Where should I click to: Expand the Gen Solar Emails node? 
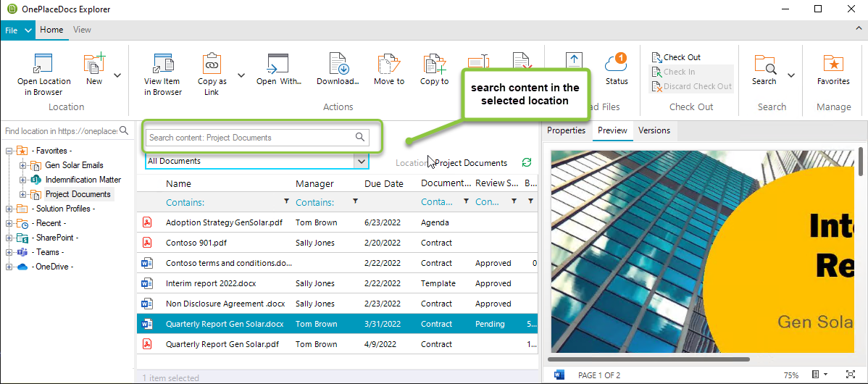pyautogui.click(x=22, y=165)
